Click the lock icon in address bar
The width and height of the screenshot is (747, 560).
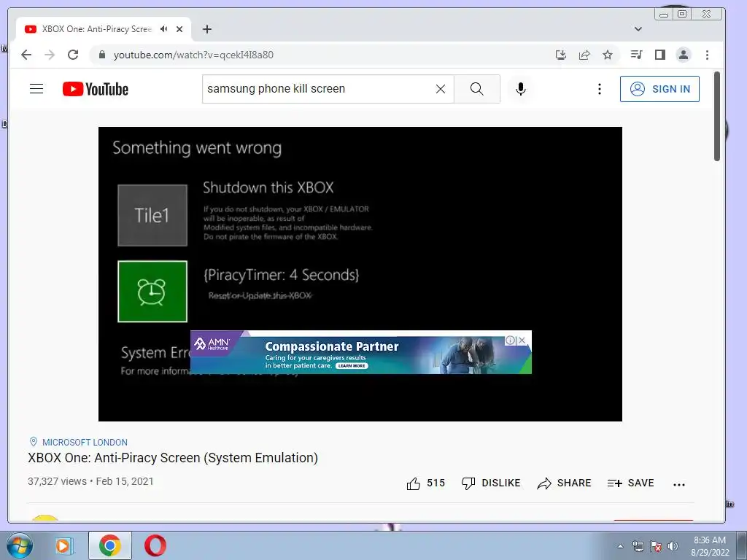(101, 55)
